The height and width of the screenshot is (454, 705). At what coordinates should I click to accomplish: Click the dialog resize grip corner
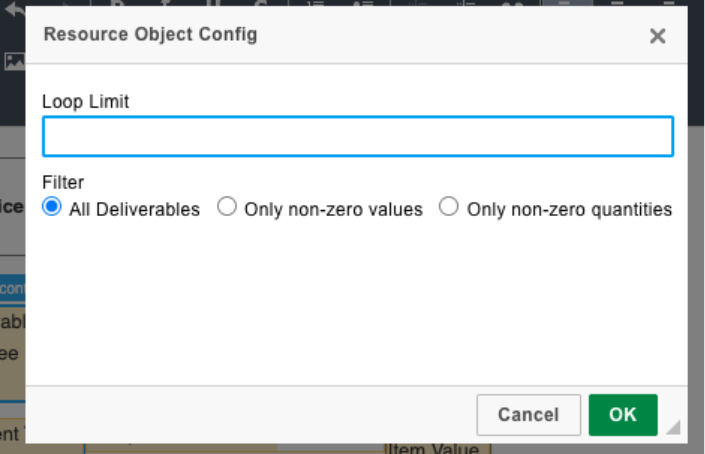click(x=673, y=427)
